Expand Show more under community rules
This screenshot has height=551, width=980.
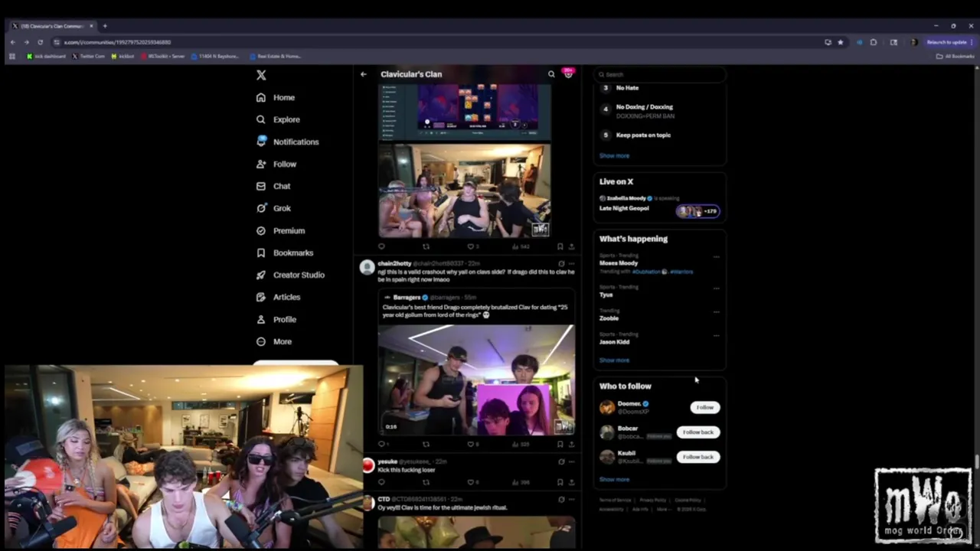(x=614, y=155)
